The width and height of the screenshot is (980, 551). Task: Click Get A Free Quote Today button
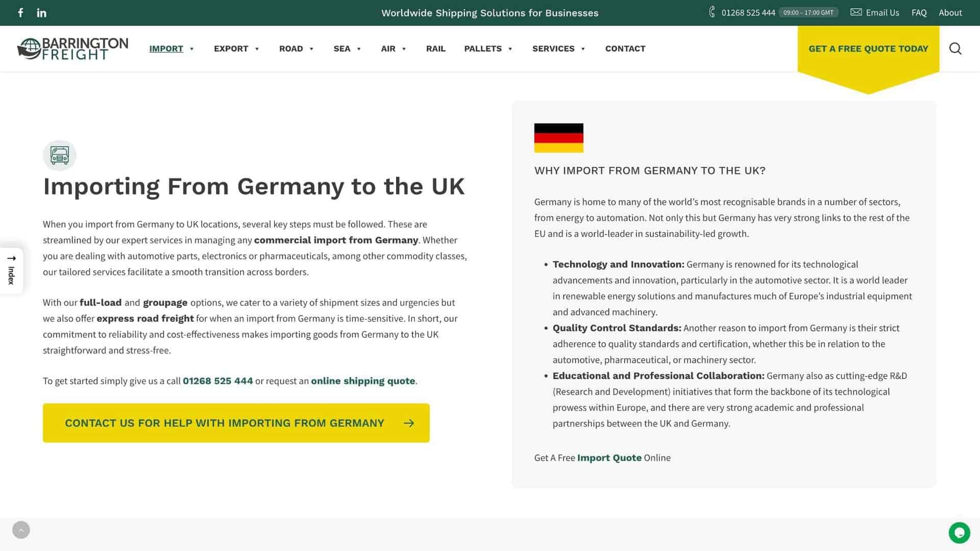click(868, 49)
